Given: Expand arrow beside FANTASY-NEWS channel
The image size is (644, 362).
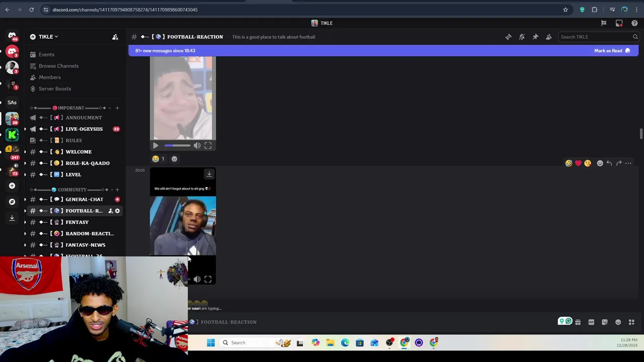Looking at the screenshot, I should click(25, 245).
